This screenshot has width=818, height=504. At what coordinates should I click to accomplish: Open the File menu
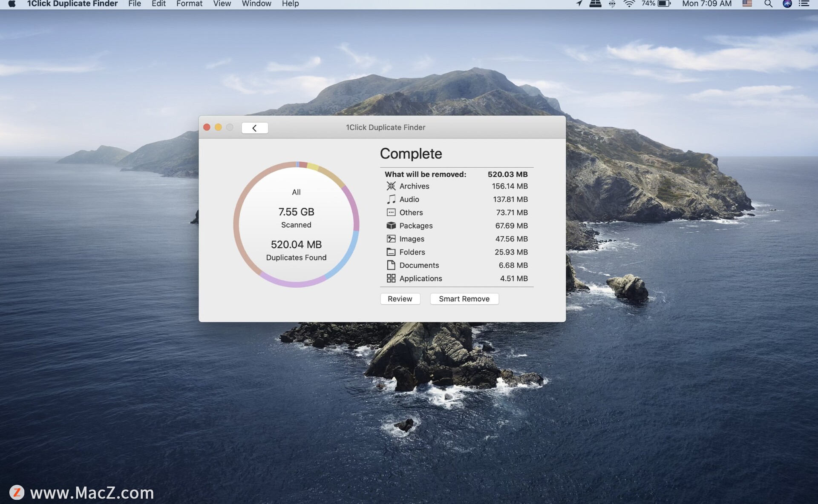tap(135, 4)
